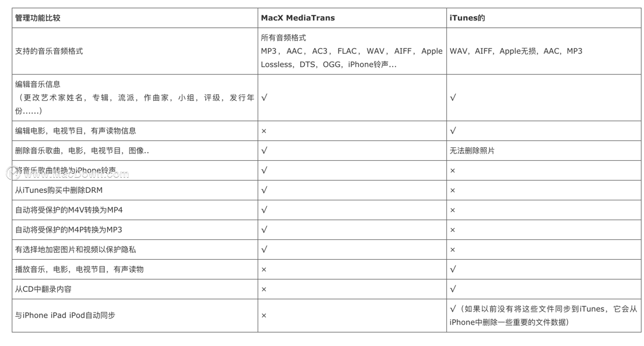Image resolution: width=644 pixels, height=346 pixels.
Task: Click iTunes checkmark for 编辑电影 row
Action: [x=453, y=131]
